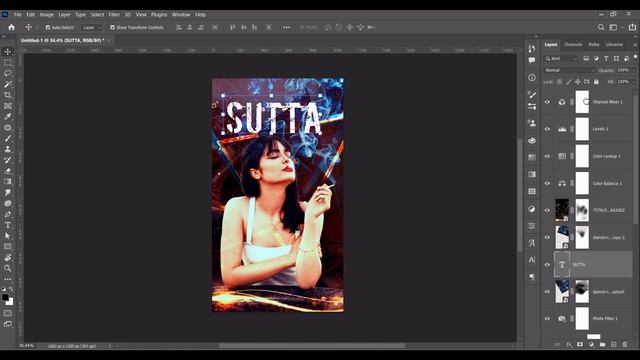The height and width of the screenshot is (360, 640).
Task: Switch to the Channels tab
Action: point(573,44)
